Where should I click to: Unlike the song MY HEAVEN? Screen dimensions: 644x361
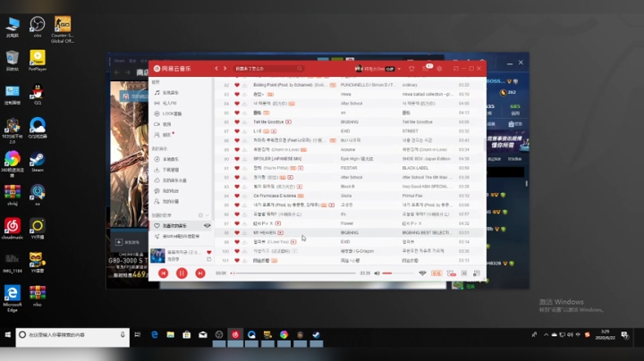tap(237, 232)
